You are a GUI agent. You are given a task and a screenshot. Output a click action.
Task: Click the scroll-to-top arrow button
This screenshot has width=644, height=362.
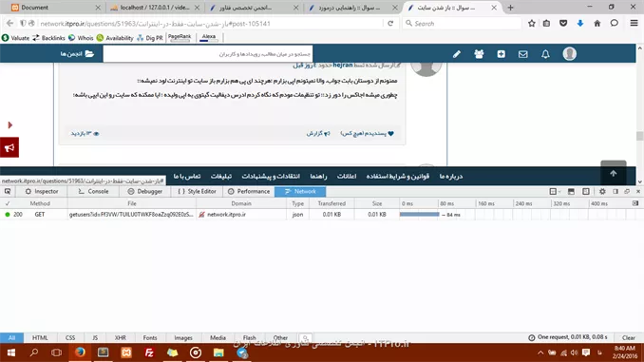(614, 173)
